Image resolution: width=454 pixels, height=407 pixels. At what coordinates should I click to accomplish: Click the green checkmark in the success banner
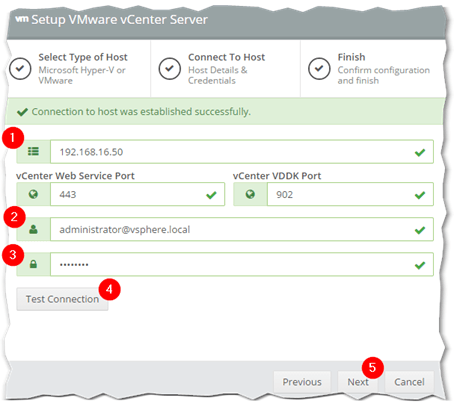click(22, 112)
